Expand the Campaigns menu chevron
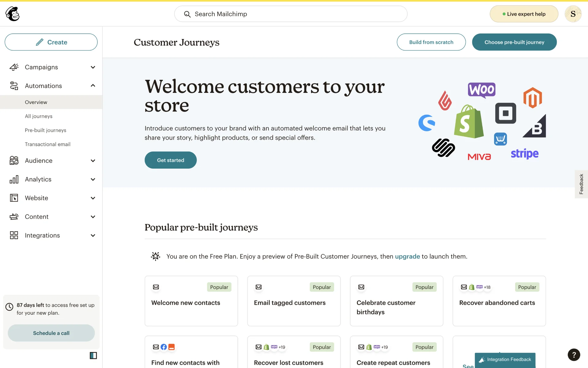588x368 pixels. (93, 67)
